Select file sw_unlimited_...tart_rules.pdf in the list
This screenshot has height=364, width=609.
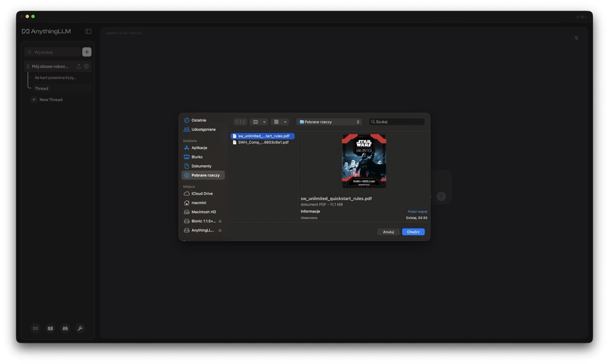(263, 136)
